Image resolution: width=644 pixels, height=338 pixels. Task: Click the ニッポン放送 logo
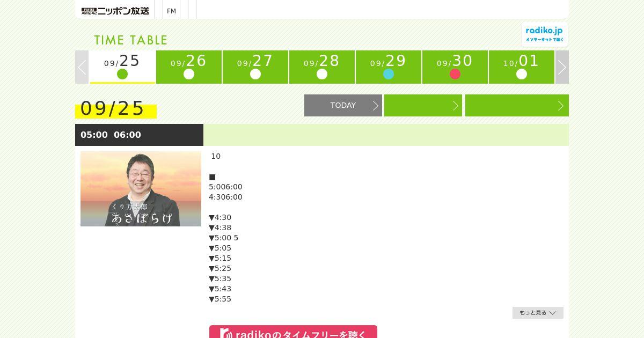point(115,11)
